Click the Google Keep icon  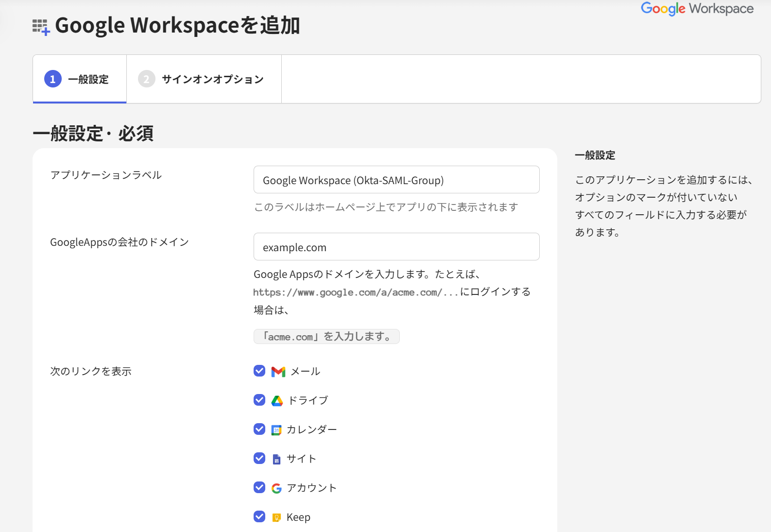[x=276, y=517]
